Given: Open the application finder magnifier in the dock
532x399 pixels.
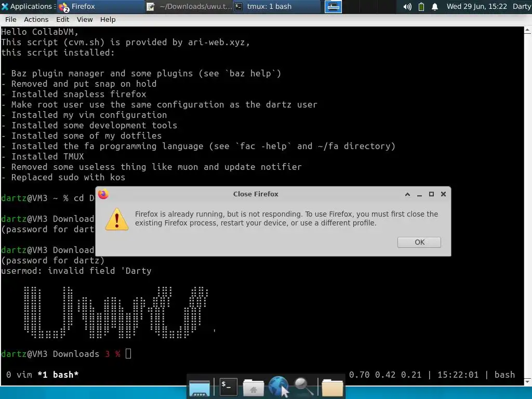Looking at the screenshot, I should tap(303, 387).
